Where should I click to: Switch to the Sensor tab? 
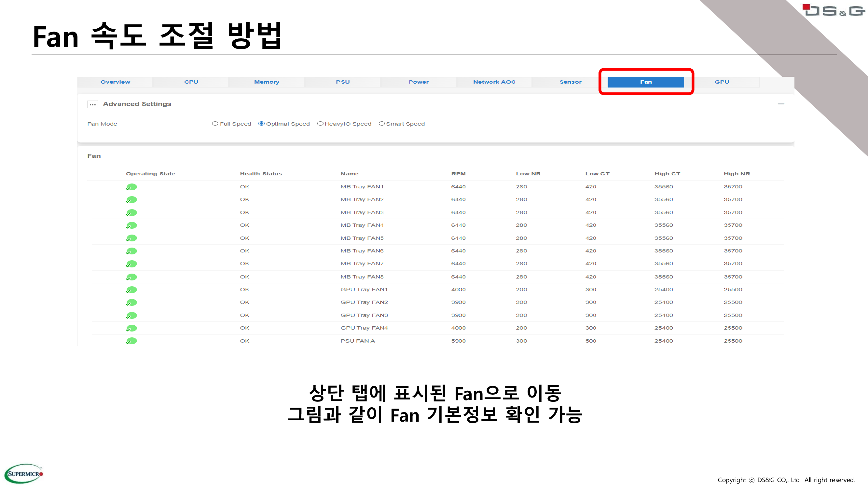tap(570, 82)
